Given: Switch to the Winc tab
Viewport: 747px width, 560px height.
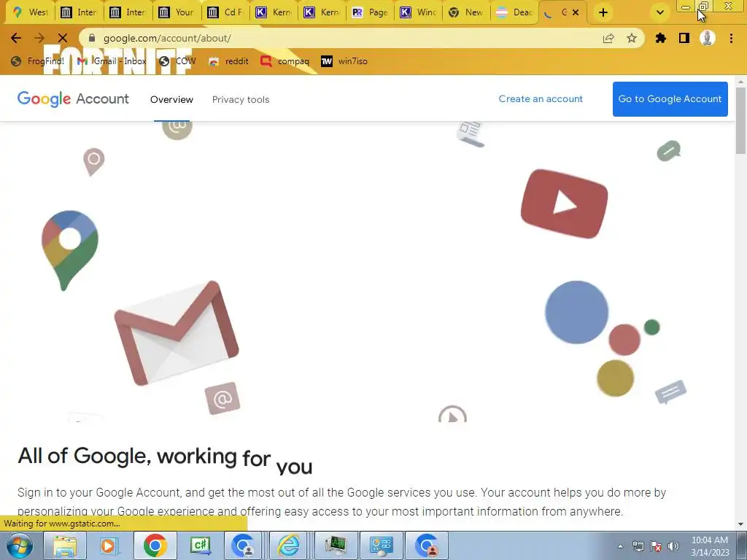Looking at the screenshot, I should [418, 12].
